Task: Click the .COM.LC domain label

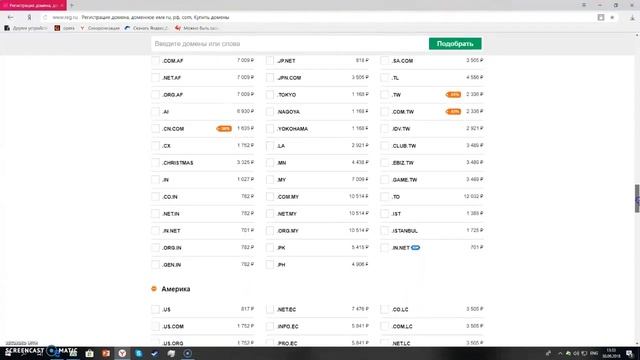Action: coord(402,327)
